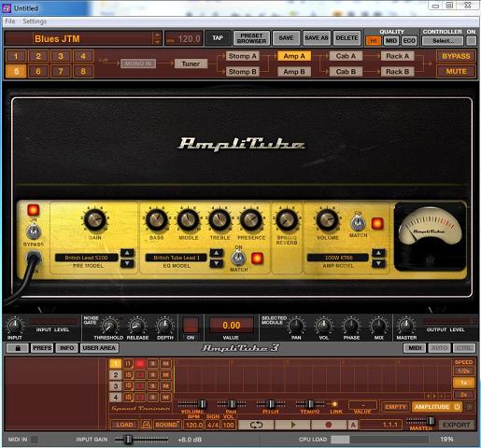Click the SPRING REVERB knob
Image resolution: width=481 pixels, height=448 pixels.
click(x=287, y=219)
